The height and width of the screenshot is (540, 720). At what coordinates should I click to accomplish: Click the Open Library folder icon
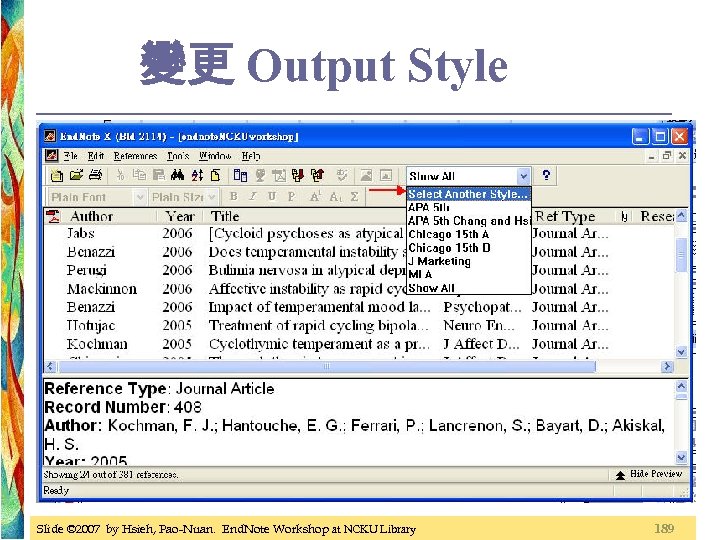76,175
